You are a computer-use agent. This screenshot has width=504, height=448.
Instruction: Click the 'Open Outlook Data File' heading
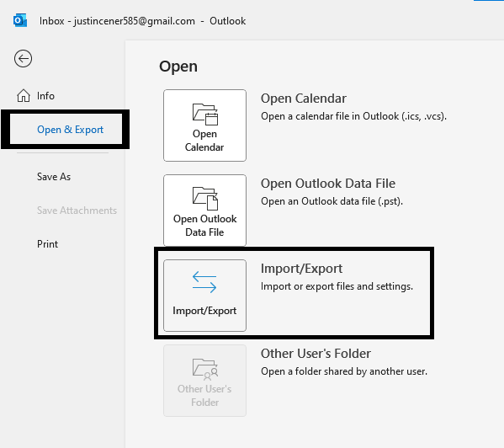click(328, 184)
